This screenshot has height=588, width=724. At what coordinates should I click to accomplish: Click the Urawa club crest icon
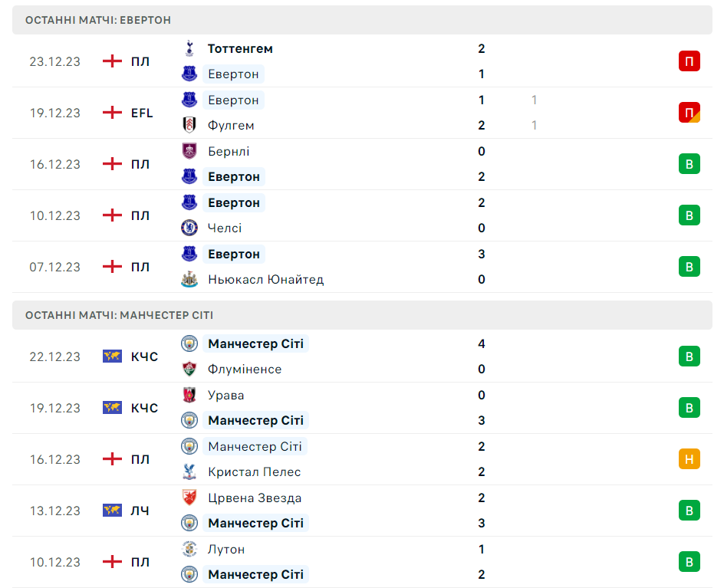tap(189, 395)
